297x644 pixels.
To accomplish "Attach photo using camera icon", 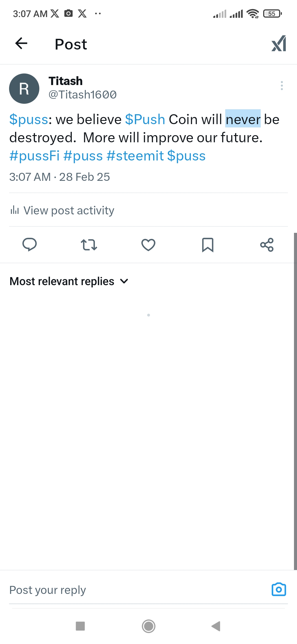I will (x=279, y=590).
